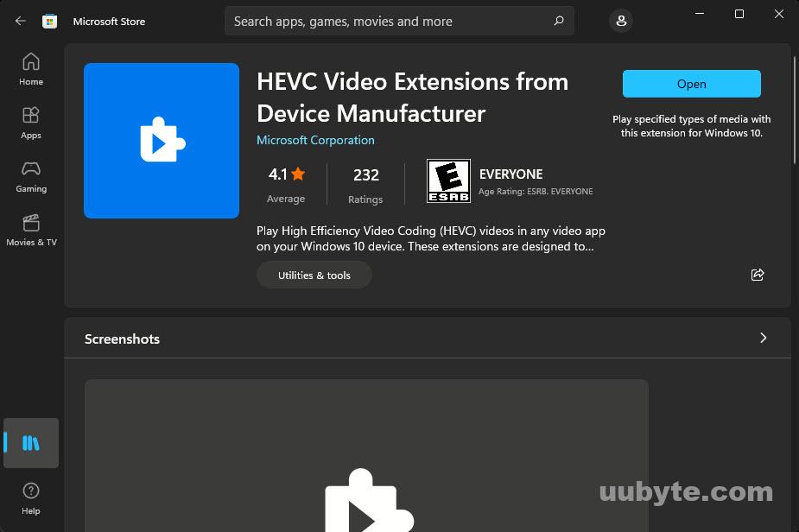Open the Gaming section in sidebar
This screenshot has width=799, height=532.
click(31, 177)
